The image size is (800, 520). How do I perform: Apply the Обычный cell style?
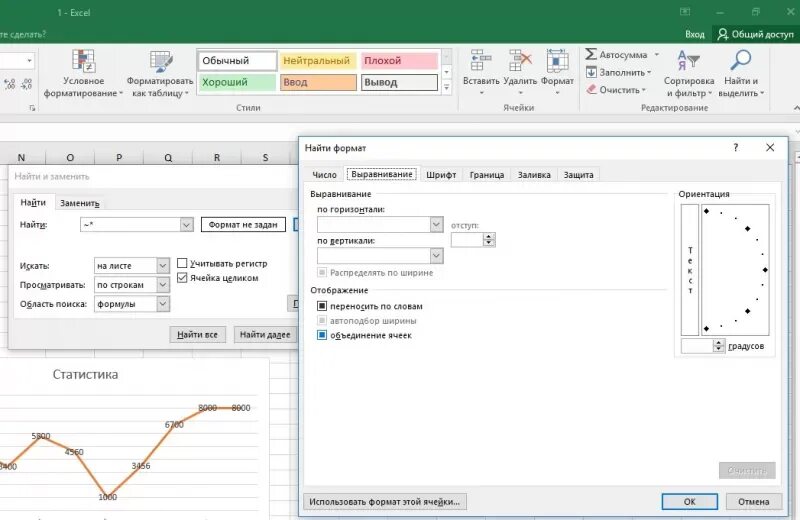pyautogui.click(x=237, y=61)
